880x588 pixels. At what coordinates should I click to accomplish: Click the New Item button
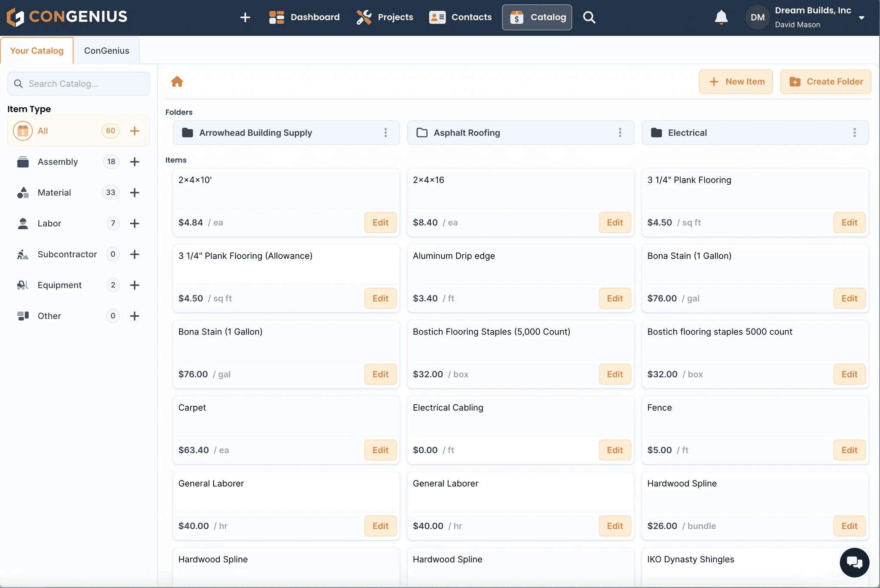point(735,82)
